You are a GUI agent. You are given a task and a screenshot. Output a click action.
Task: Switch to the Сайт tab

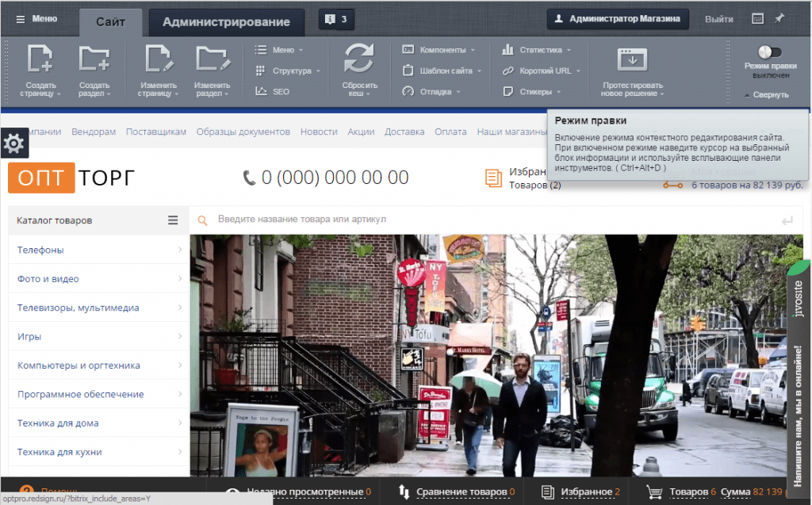point(110,21)
